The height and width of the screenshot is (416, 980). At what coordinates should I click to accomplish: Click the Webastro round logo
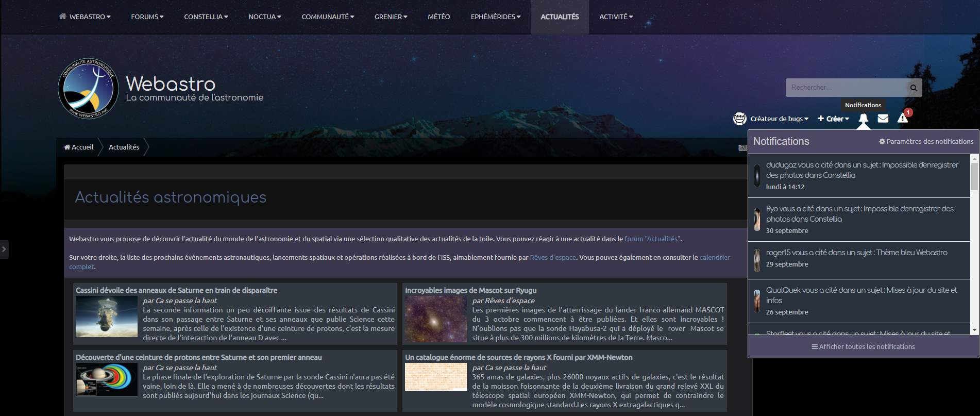tap(88, 88)
